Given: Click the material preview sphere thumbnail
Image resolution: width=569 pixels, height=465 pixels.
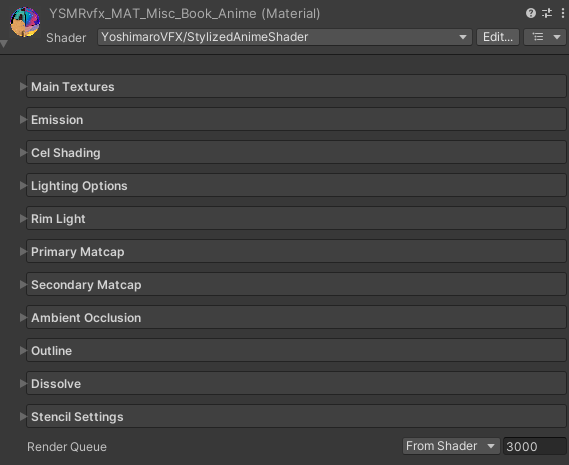Looking at the screenshot, I should click(x=25, y=22).
